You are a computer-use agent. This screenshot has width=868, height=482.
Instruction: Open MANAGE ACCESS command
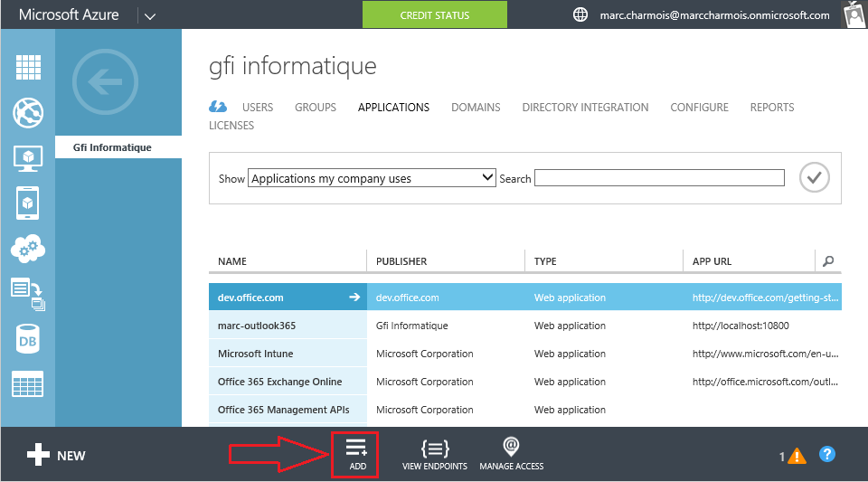(x=512, y=455)
